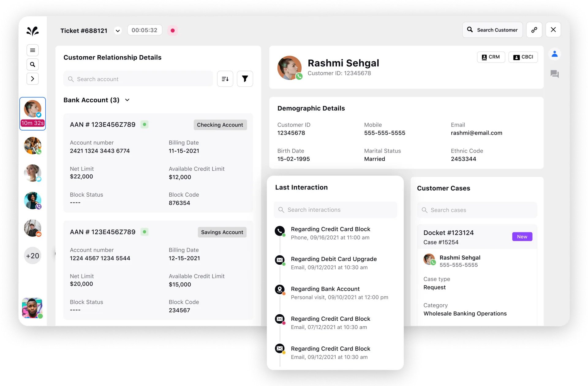Click the hamburger menu icon in sidebar
This screenshot has height=386, width=588.
32,50
